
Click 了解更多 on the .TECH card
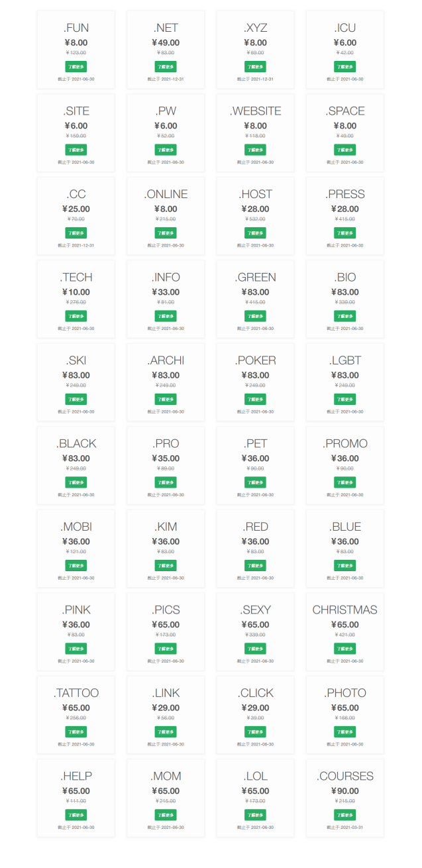coord(76,316)
